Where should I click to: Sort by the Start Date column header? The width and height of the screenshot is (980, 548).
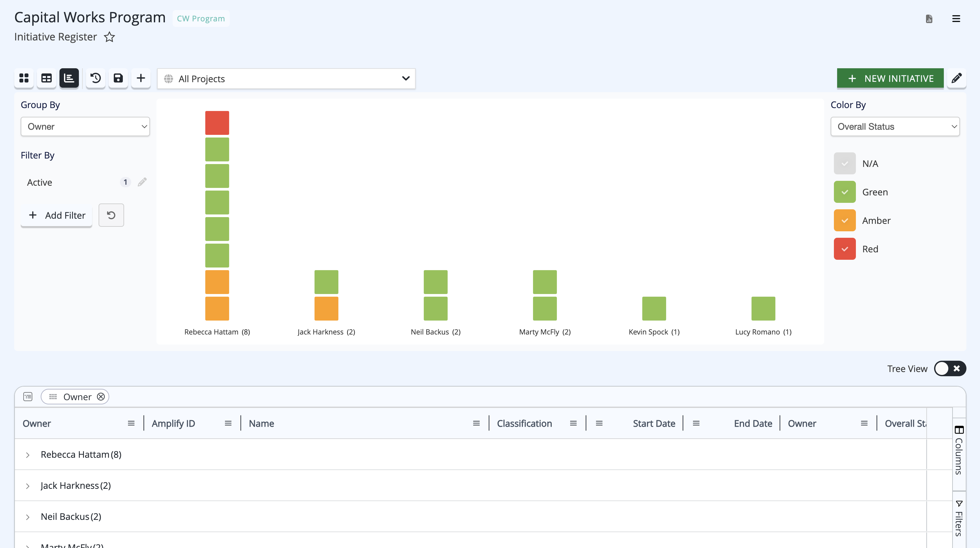(654, 423)
